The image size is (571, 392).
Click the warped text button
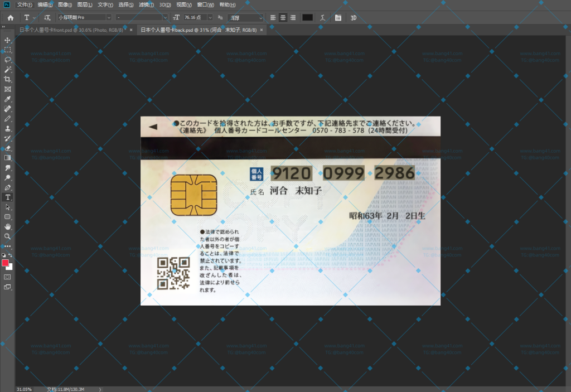pos(322,17)
